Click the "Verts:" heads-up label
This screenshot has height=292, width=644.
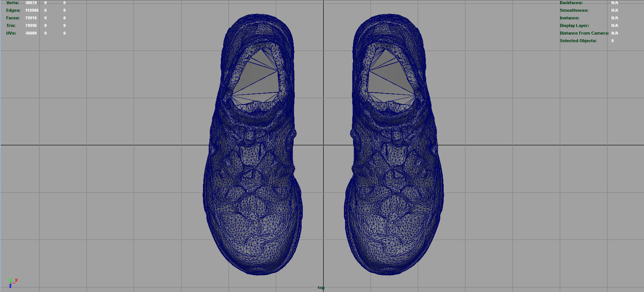[13, 3]
